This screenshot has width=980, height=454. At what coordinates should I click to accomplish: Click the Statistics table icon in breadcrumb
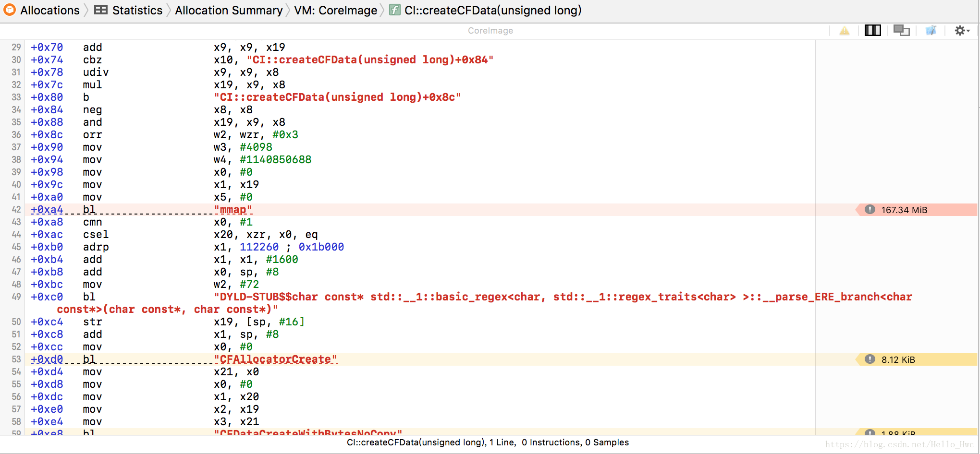pos(101,10)
